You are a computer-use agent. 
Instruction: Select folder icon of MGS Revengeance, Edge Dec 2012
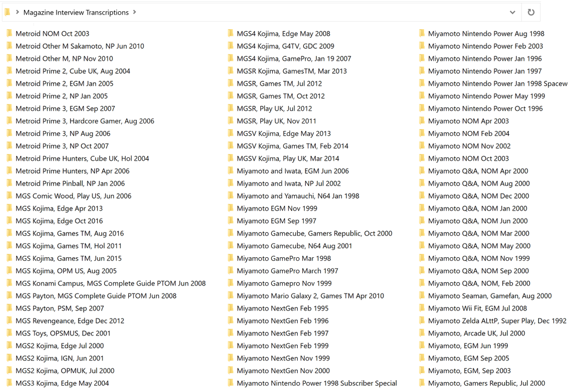pyautogui.click(x=9, y=321)
